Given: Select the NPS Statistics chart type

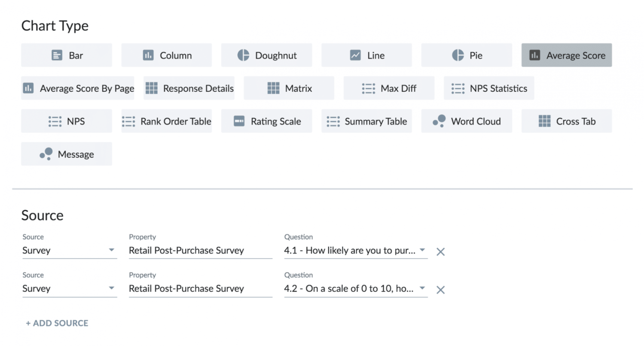Looking at the screenshot, I should click(x=489, y=88).
